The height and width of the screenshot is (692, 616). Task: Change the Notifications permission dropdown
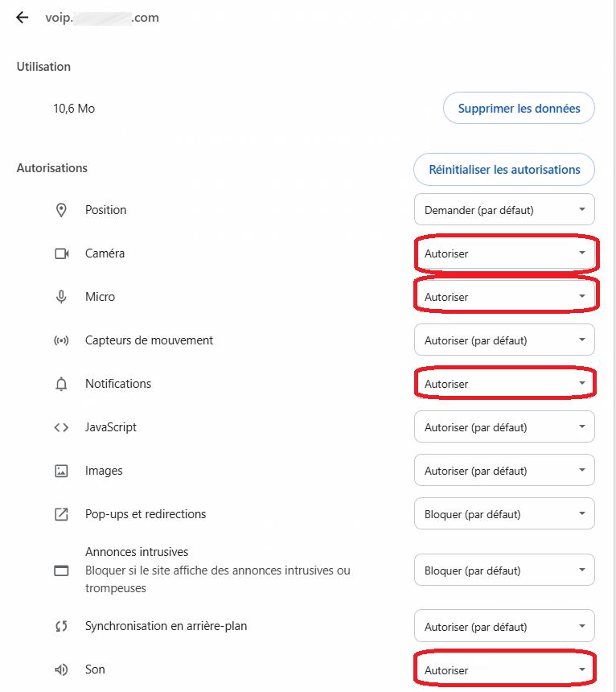pyautogui.click(x=504, y=384)
